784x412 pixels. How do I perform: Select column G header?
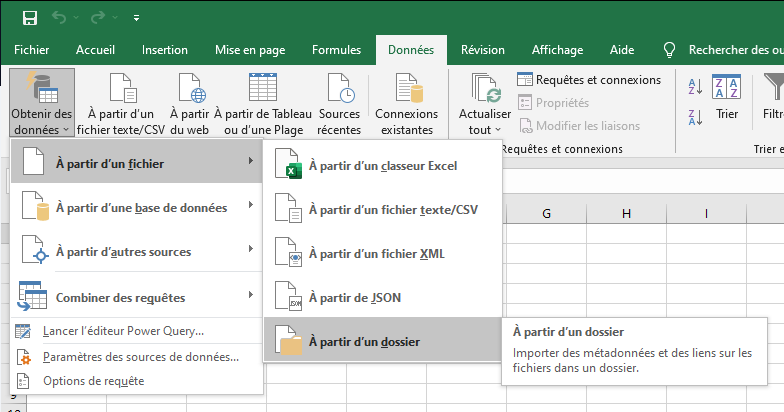pyautogui.click(x=546, y=214)
